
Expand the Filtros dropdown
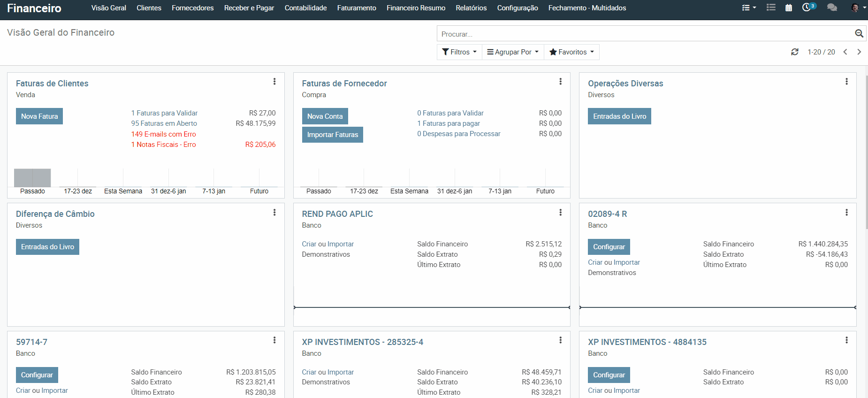click(x=459, y=52)
